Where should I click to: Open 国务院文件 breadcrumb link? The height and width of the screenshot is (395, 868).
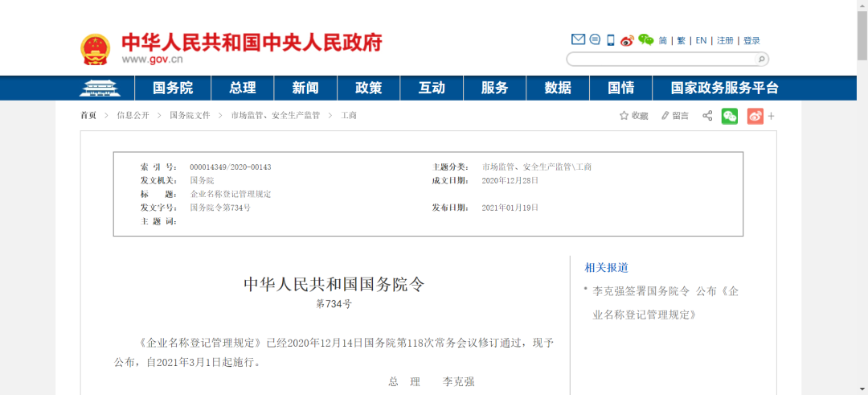(190, 116)
